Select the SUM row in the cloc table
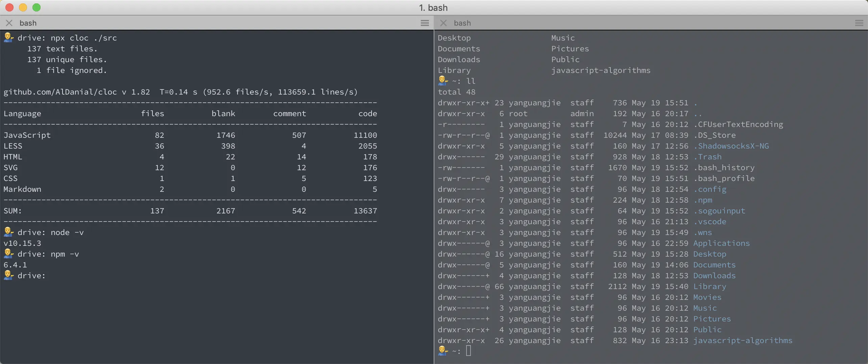 13,211
